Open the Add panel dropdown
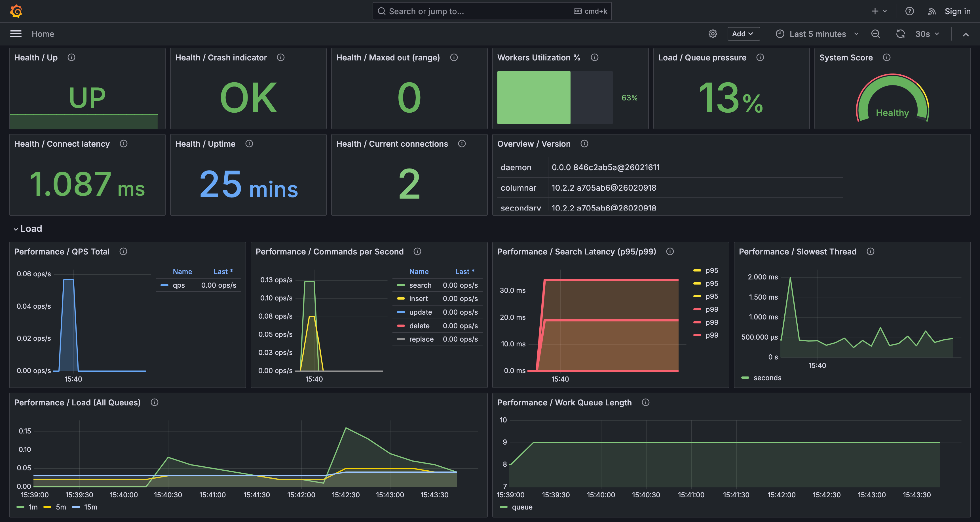The width and height of the screenshot is (980, 522). pos(744,33)
